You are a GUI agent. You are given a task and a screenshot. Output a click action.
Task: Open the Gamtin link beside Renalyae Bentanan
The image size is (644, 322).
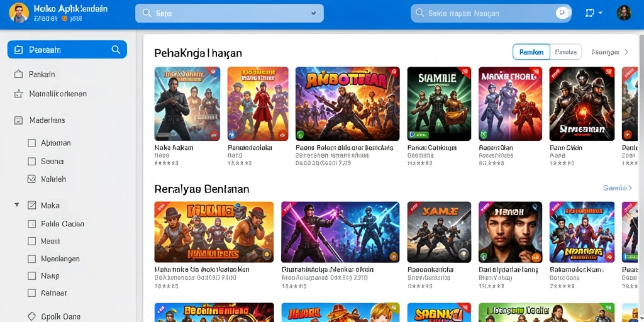618,187
